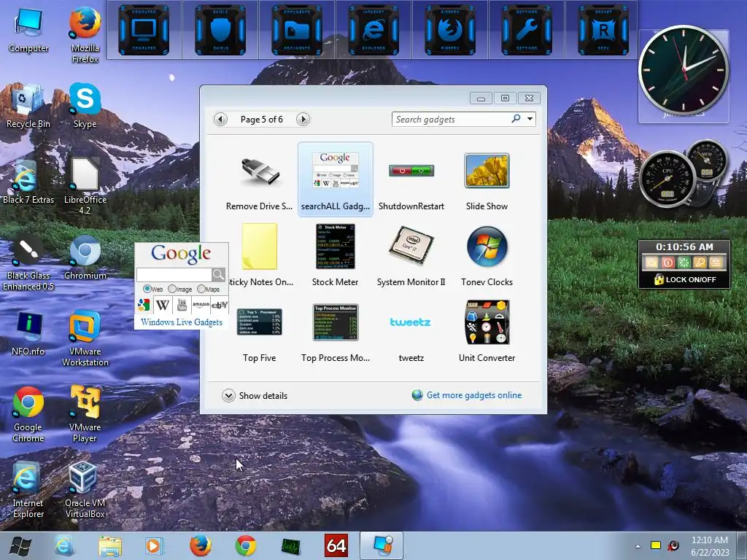Select the NFO.nfo desktop file
The width and height of the screenshot is (747, 560).
[28, 332]
